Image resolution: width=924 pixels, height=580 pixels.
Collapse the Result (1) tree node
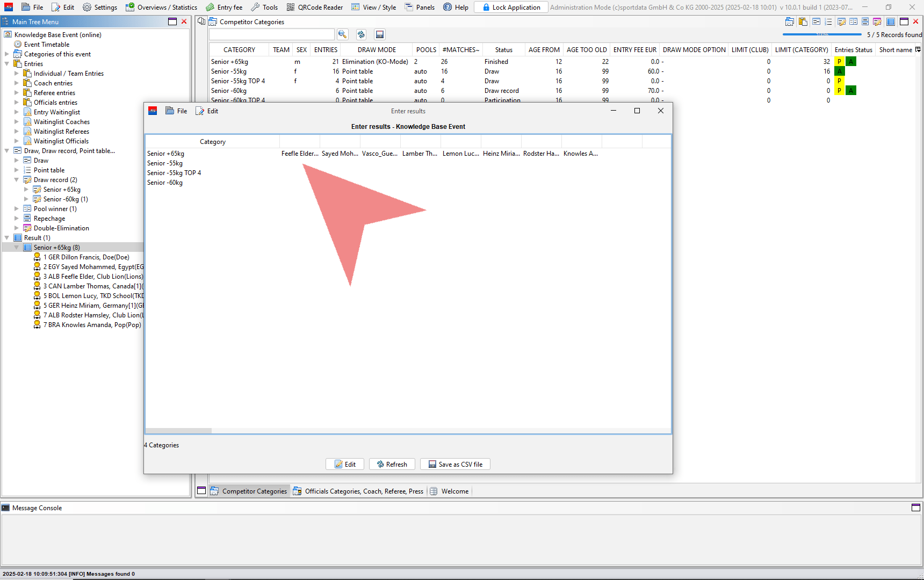point(7,238)
